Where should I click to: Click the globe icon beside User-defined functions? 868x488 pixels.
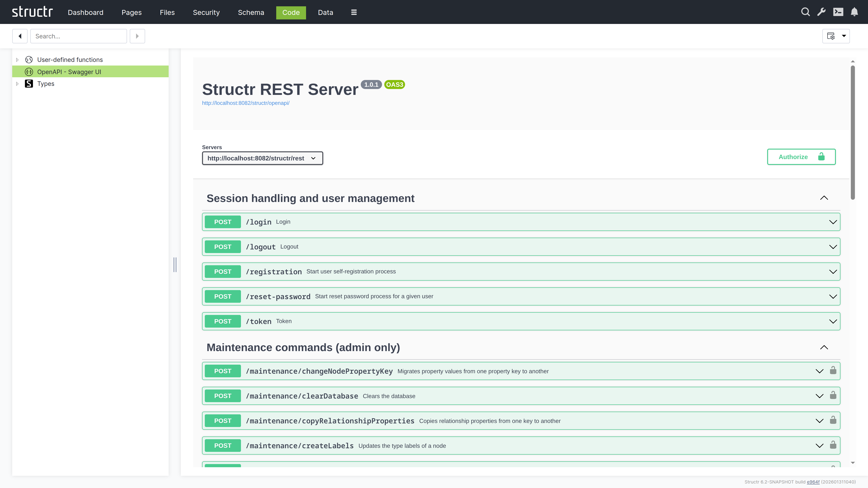point(29,59)
